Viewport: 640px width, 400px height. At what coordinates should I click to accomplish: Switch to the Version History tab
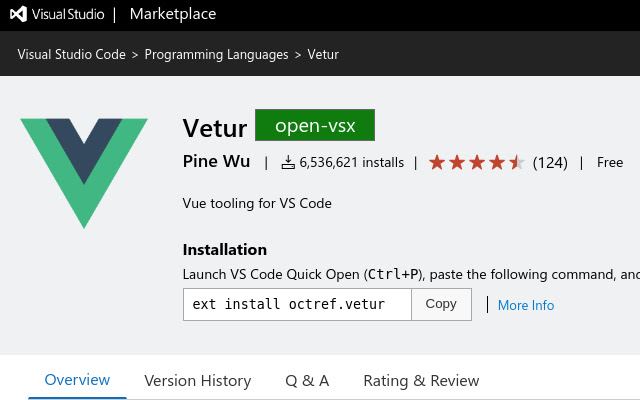tap(198, 381)
